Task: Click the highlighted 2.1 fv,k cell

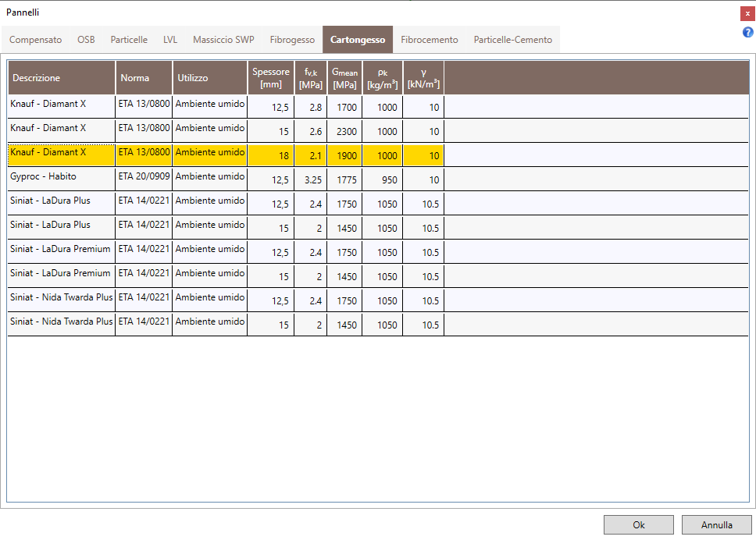Action: coord(311,155)
